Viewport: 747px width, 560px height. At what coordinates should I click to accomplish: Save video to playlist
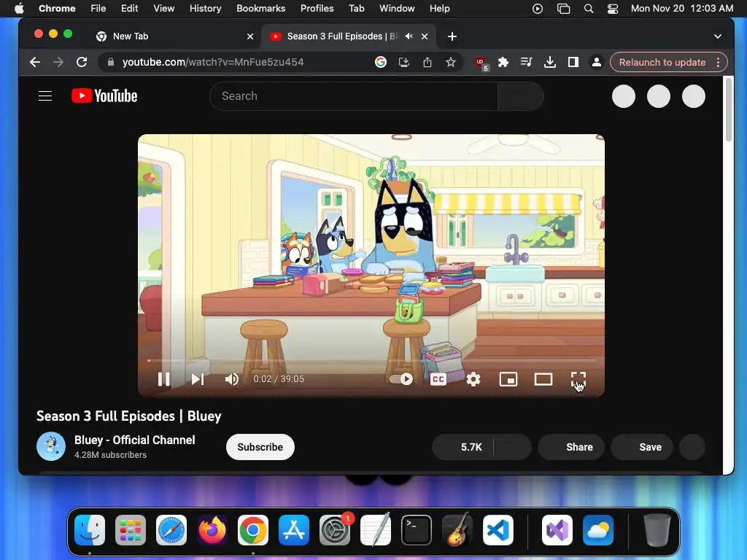click(x=642, y=447)
